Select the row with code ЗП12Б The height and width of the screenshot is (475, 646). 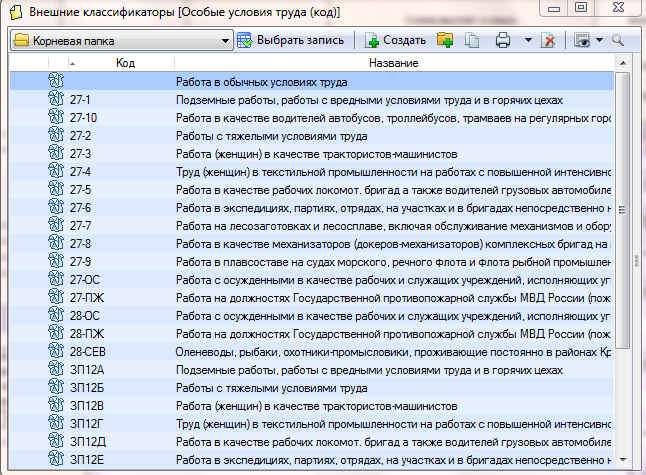click(x=312, y=388)
